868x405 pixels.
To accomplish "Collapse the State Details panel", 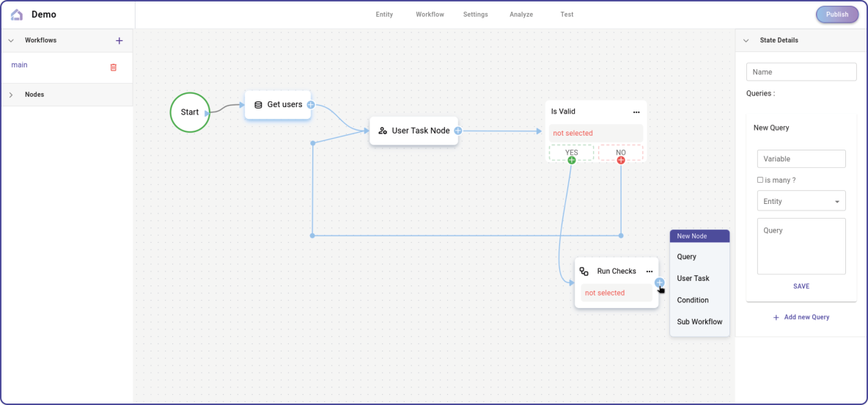I will coord(746,41).
